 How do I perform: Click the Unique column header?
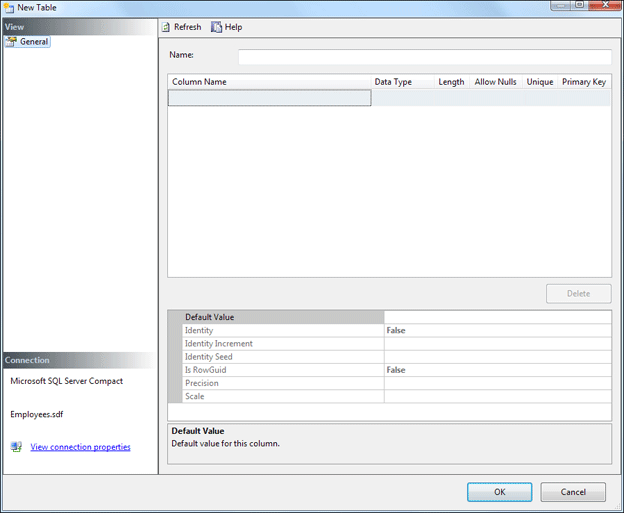point(540,82)
